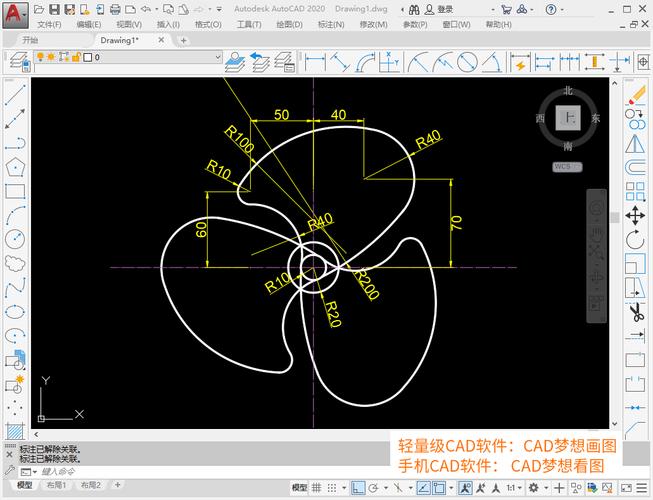653x500 pixels.
Task: Open the 标注(N) menu
Action: coord(331,25)
